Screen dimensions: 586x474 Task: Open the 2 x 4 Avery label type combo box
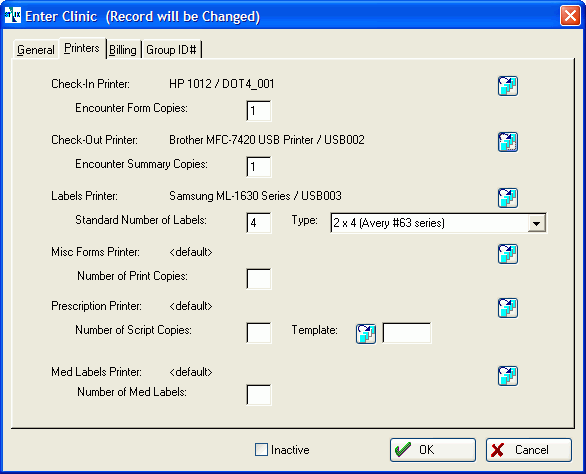438,223
